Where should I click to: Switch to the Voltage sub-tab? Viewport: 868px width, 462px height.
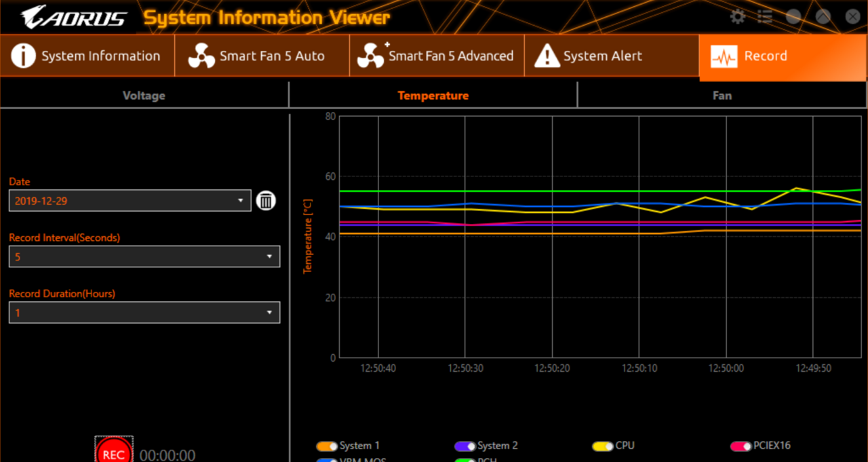pyautogui.click(x=144, y=95)
